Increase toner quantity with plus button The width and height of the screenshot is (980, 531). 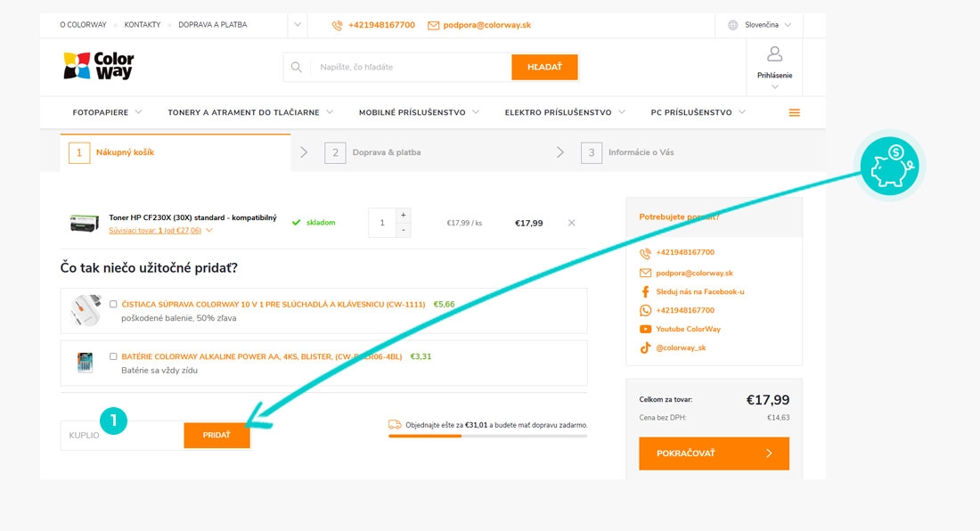[x=403, y=215]
